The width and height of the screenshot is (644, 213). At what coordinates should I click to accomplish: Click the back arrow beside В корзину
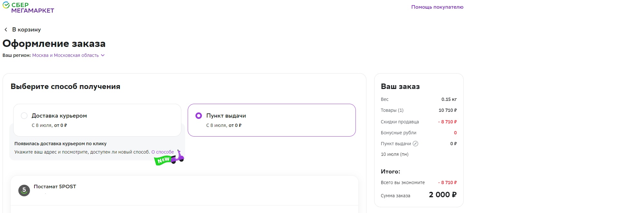6,30
